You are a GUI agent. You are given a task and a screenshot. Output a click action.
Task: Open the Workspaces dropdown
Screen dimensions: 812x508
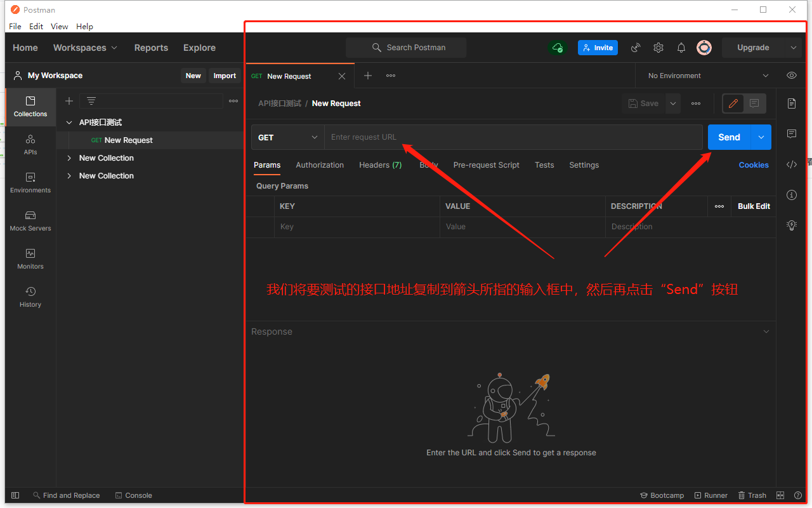click(x=85, y=48)
